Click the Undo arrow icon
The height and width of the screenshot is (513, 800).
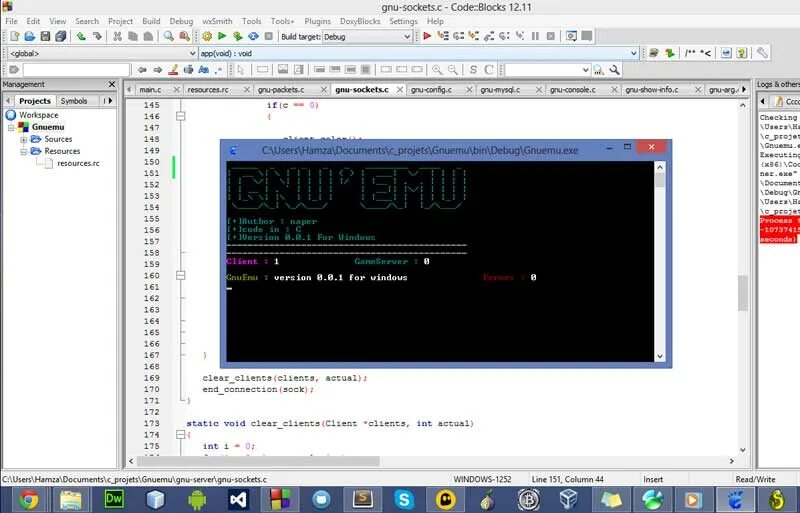click(81, 36)
